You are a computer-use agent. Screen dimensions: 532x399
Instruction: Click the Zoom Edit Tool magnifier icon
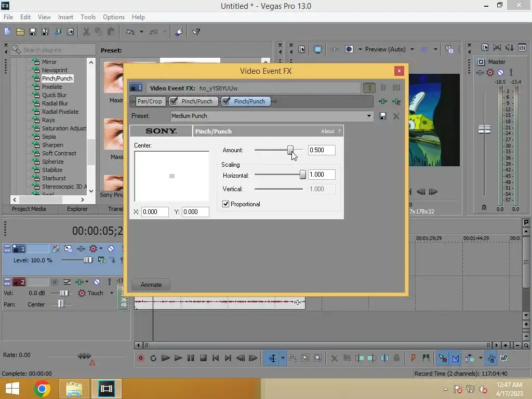pyautogui.click(x=317, y=358)
